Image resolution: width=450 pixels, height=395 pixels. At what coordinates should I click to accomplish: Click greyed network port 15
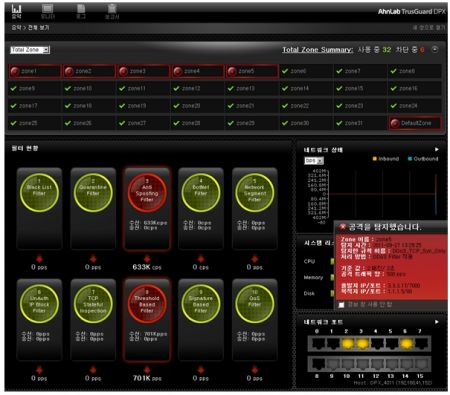tap(421, 364)
